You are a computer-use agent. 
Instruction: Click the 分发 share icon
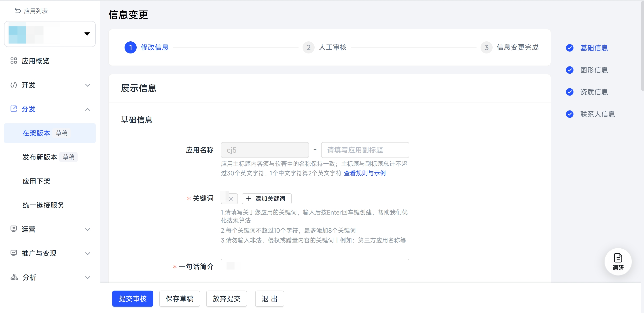click(13, 109)
